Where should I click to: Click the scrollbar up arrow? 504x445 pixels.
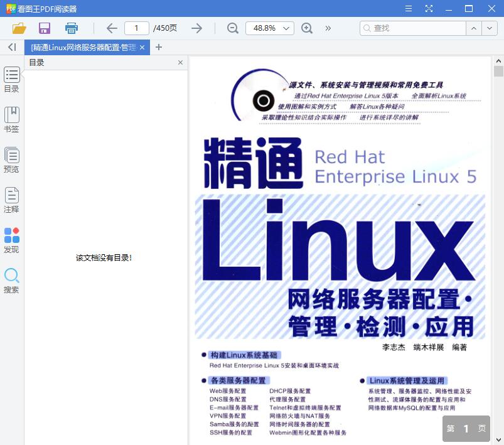498,61
